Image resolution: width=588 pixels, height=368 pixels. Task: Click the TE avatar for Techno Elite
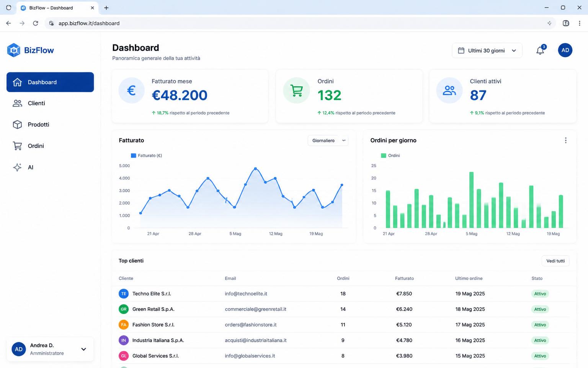124,294
